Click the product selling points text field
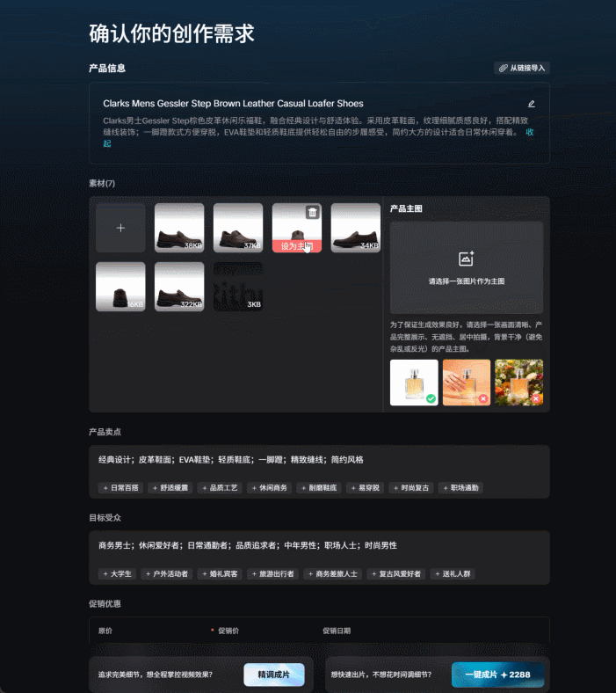The width and height of the screenshot is (616, 693). pos(319,460)
